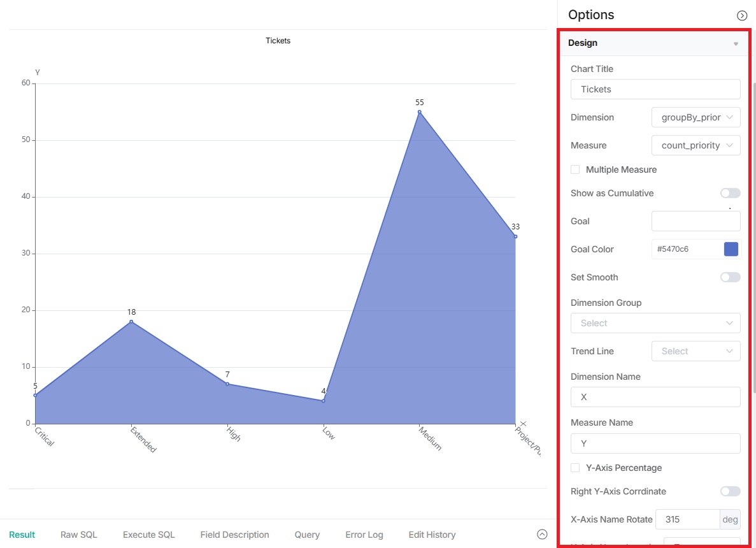Image resolution: width=756 pixels, height=548 pixels.
Task: Open the Measure count_priority dropdown
Action: [x=695, y=145]
